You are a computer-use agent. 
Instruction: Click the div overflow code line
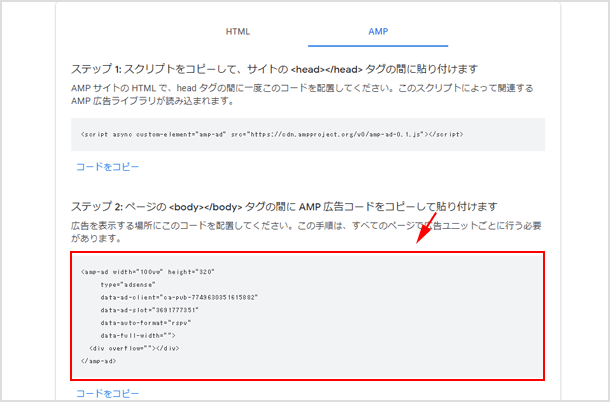pyautogui.click(x=134, y=348)
